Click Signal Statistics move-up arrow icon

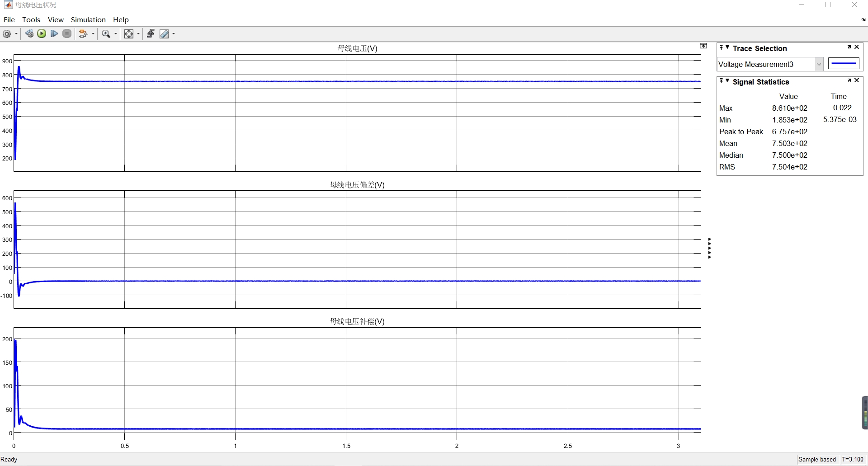coord(722,80)
